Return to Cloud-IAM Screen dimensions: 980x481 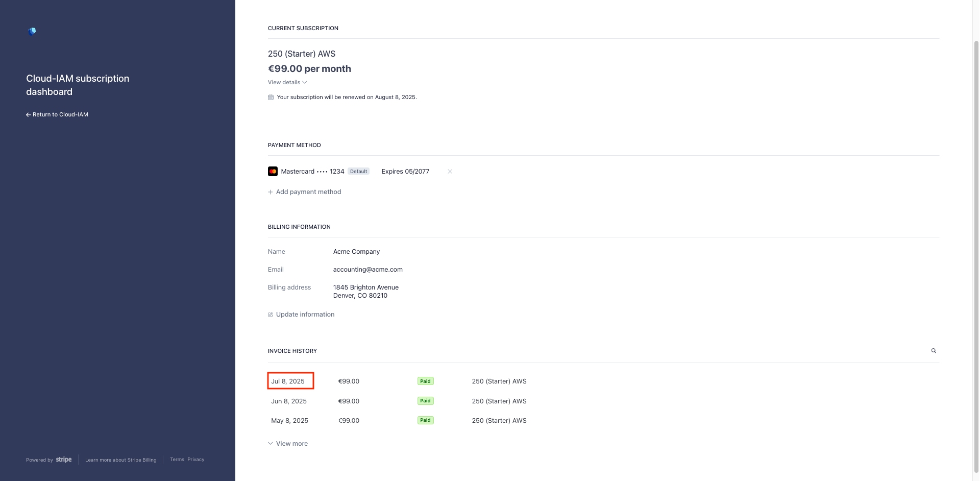tap(57, 114)
